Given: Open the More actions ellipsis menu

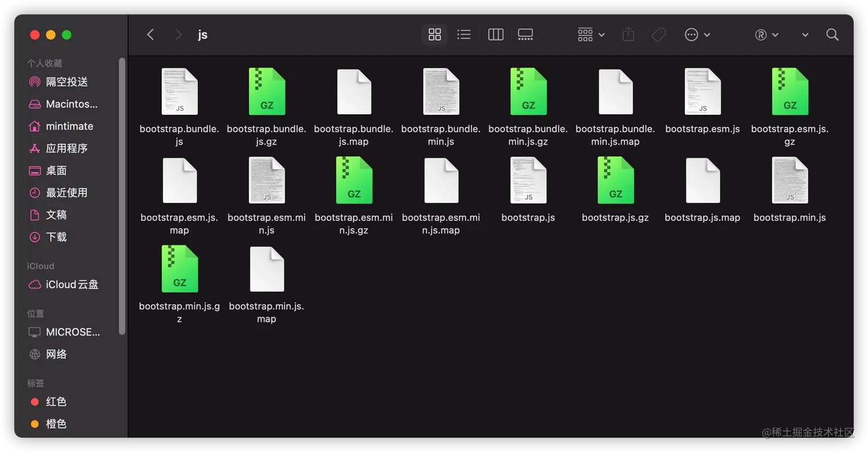Looking at the screenshot, I should point(697,34).
